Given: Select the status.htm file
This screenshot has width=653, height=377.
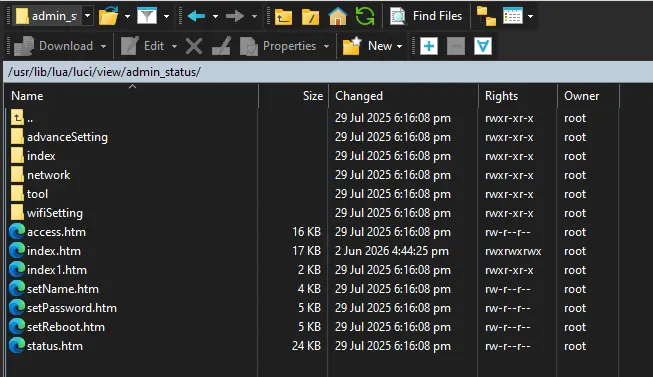Looking at the screenshot, I should pyautogui.click(x=55, y=346).
